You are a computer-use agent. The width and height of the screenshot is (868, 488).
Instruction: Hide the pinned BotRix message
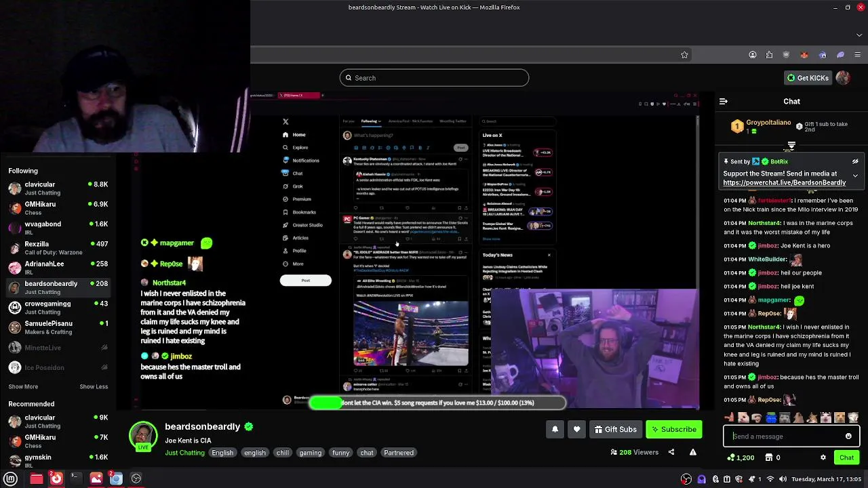pyautogui.click(x=855, y=161)
